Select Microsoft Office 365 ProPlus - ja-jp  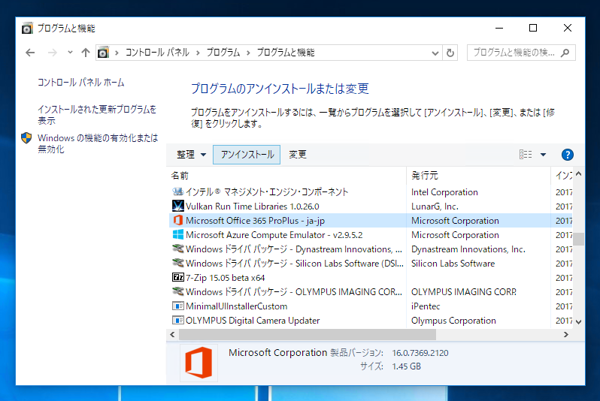(370, 220)
